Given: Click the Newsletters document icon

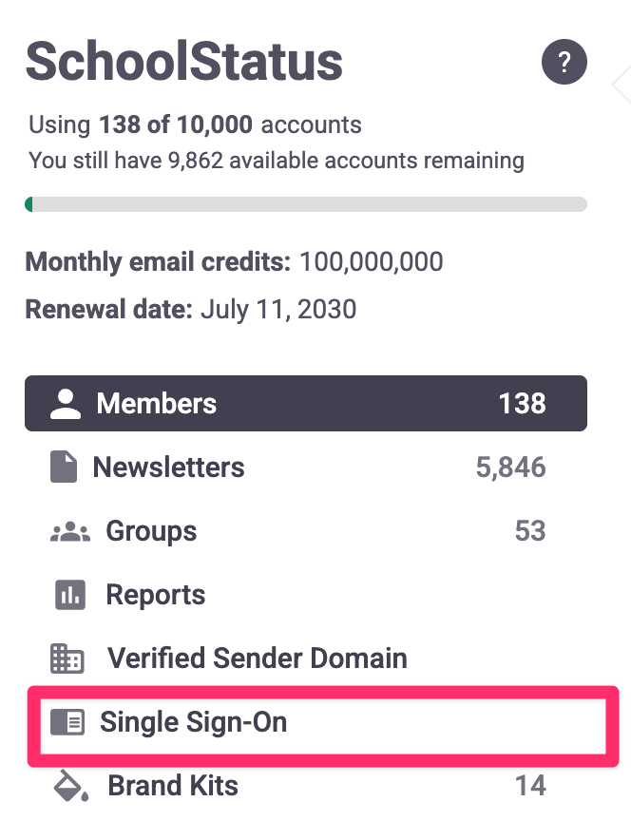Looking at the screenshot, I should pos(64,468).
